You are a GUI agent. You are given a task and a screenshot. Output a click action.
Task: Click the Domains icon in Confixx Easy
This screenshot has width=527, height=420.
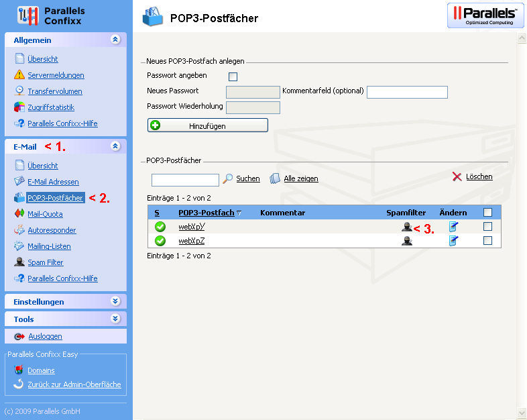click(x=19, y=370)
